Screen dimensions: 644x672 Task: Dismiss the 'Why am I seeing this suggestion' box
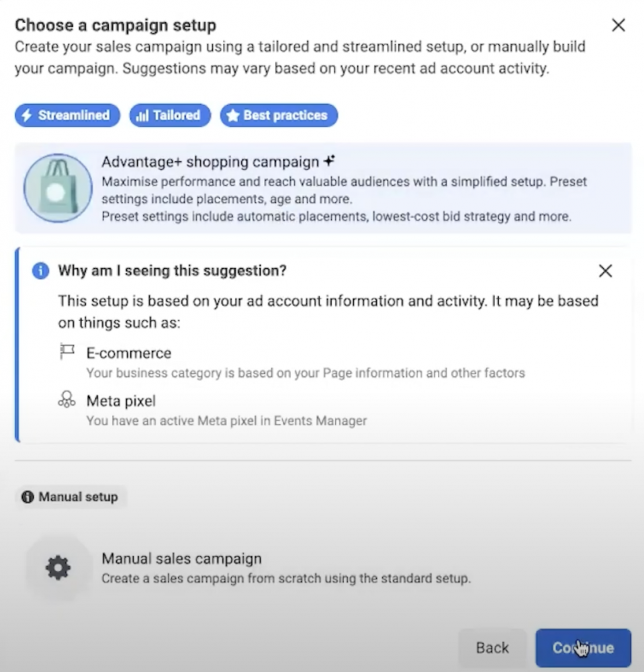[606, 271]
